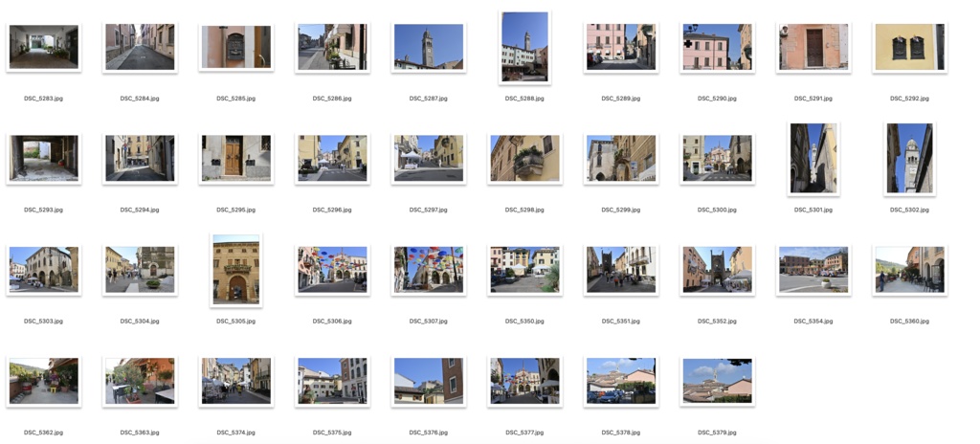Select the DSC_5362.jpg thumbnail
Screen dimensions: 980x444
point(44,381)
